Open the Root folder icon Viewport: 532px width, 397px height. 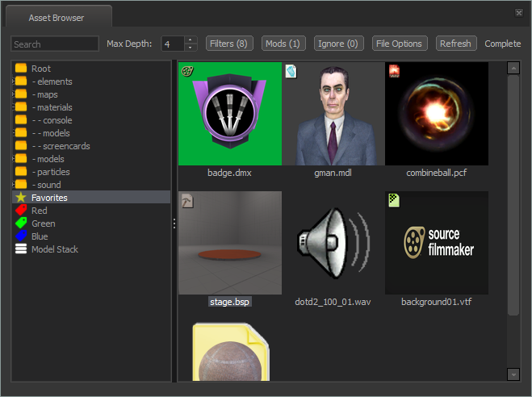21,69
